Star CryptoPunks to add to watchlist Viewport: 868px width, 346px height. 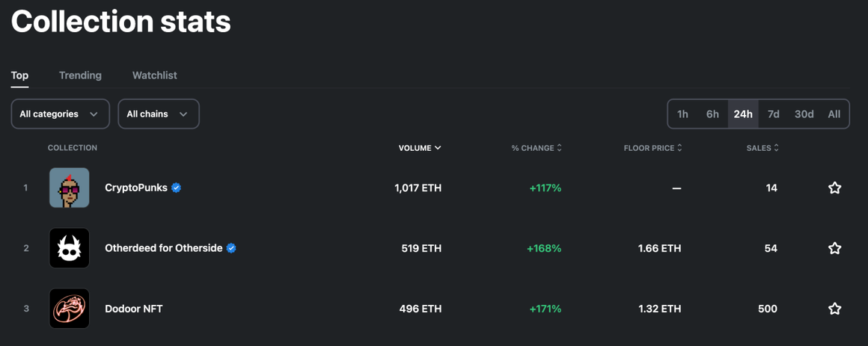(x=834, y=188)
